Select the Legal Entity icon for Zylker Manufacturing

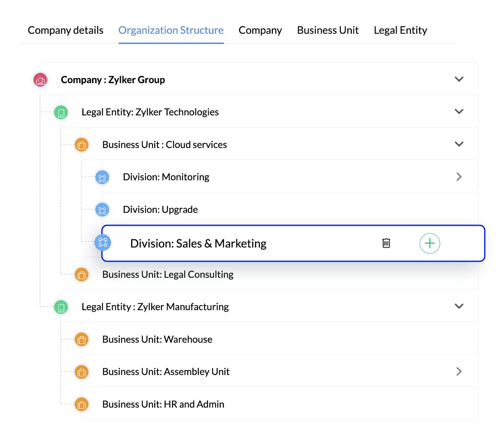61,306
